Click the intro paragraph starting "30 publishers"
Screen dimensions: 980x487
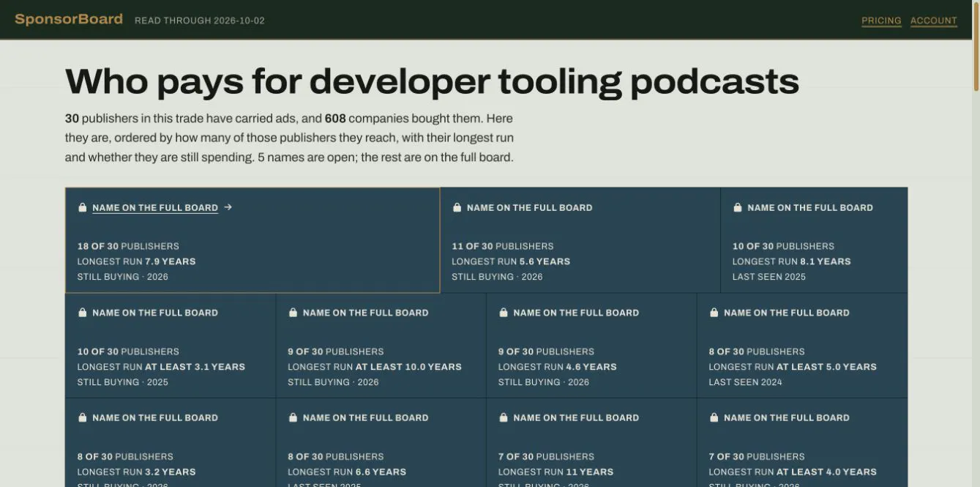(x=289, y=138)
